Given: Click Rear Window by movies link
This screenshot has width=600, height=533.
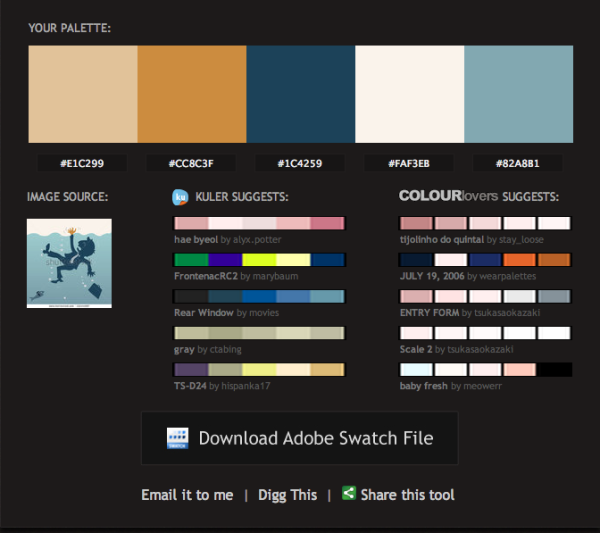Looking at the screenshot, I should 227,313.
